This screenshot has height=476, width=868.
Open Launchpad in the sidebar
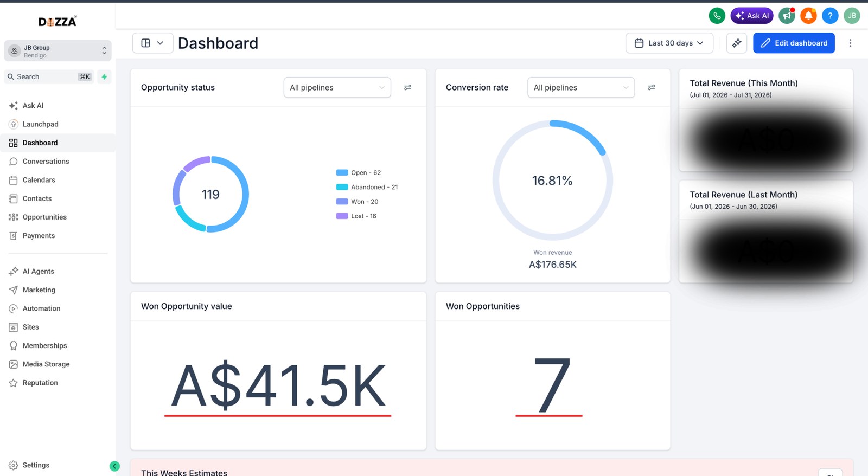point(58,124)
